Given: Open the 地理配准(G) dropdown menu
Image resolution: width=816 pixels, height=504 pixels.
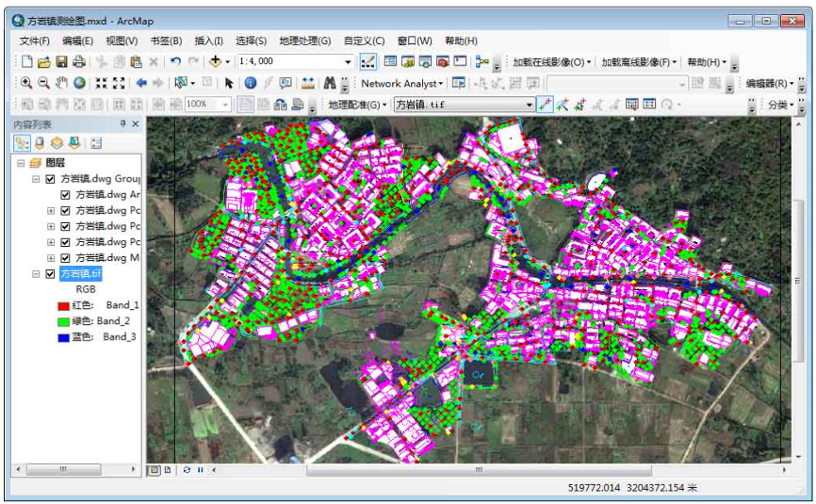Looking at the screenshot, I should pos(357,105).
